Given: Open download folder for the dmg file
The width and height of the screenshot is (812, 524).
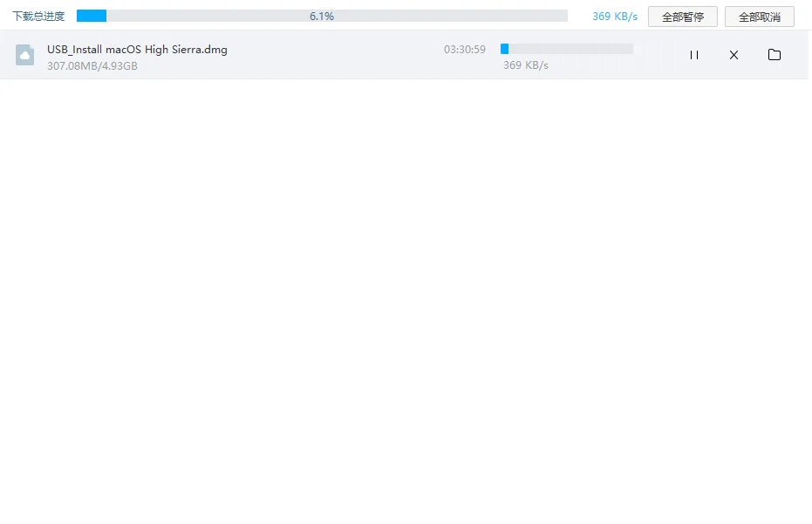Looking at the screenshot, I should [774, 54].
